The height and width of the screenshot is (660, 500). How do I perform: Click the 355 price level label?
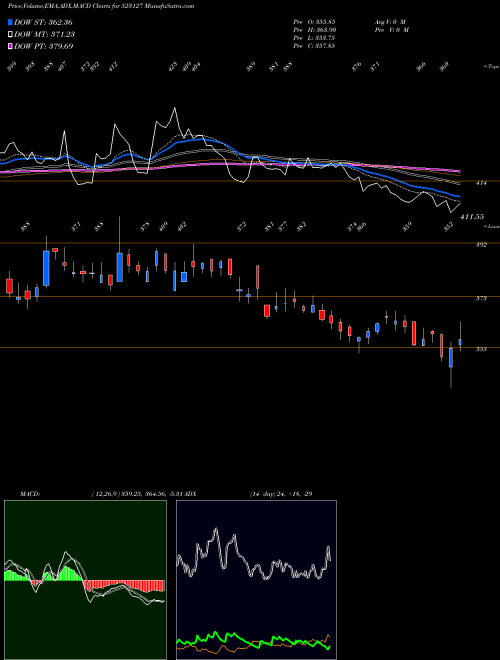(x=481, y=349)
